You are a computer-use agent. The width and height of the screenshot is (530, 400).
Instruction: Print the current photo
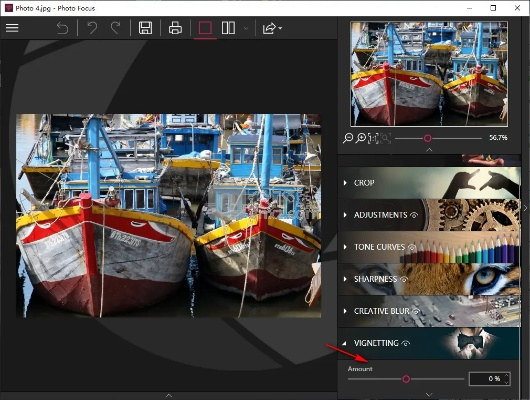pos(175,28)
